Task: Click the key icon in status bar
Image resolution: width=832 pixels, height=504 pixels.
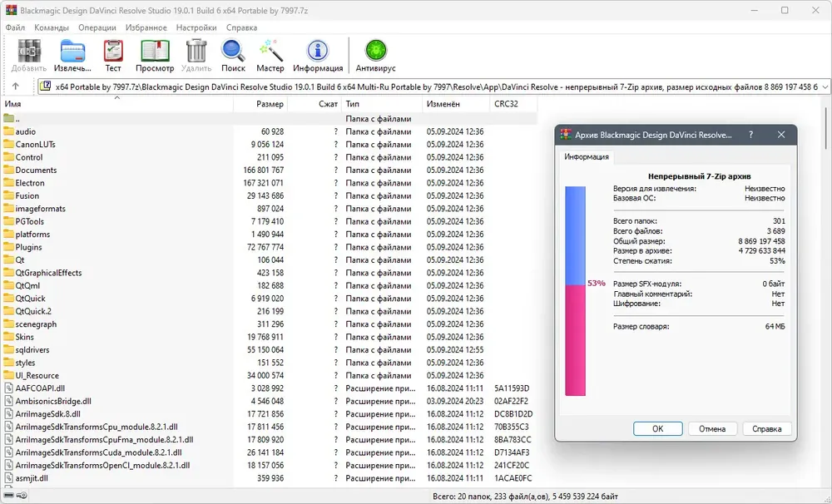Action: 22,496
